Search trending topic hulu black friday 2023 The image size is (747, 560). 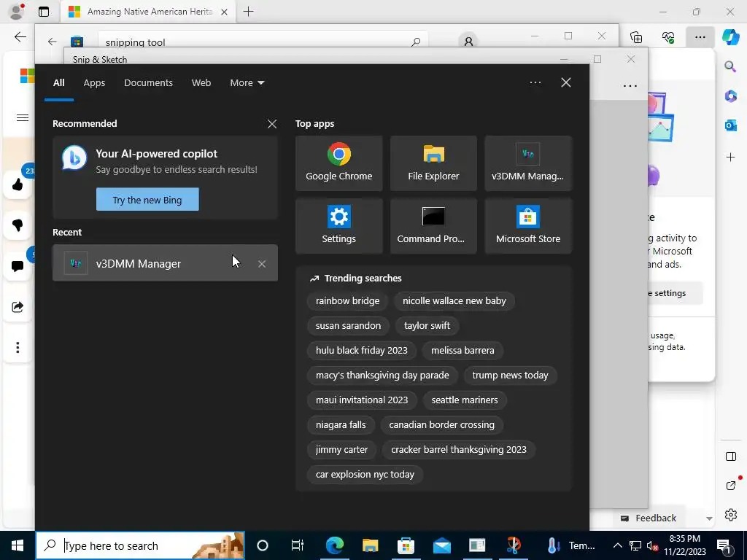pos(362,351)
